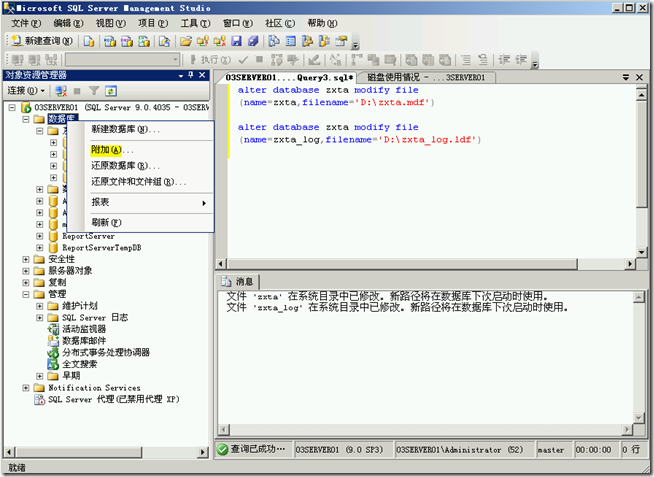
Task: Expand the 服务器对象 folder
Action: tap(26, 271)
